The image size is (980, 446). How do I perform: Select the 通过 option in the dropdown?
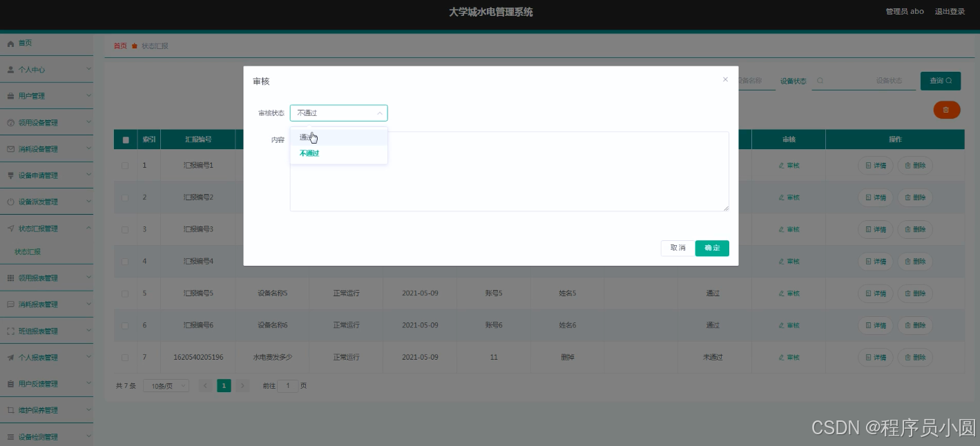[338, 137]
